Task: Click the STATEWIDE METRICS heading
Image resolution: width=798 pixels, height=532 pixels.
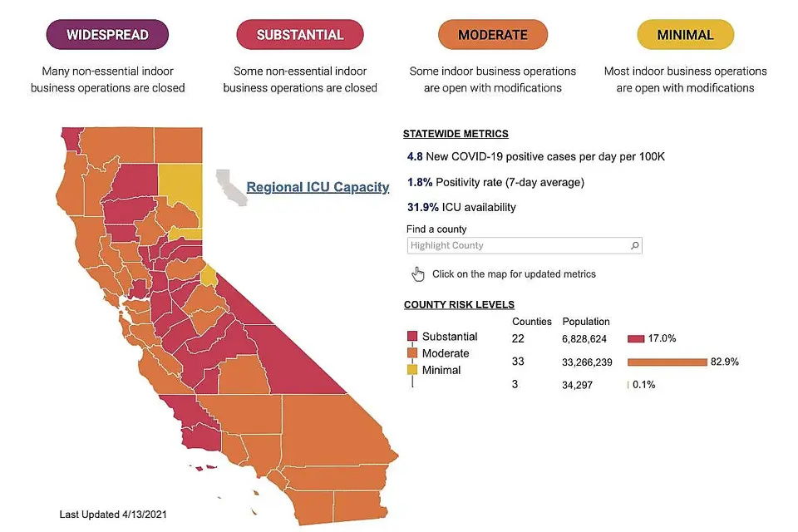Action: click(x=456, y=134)
